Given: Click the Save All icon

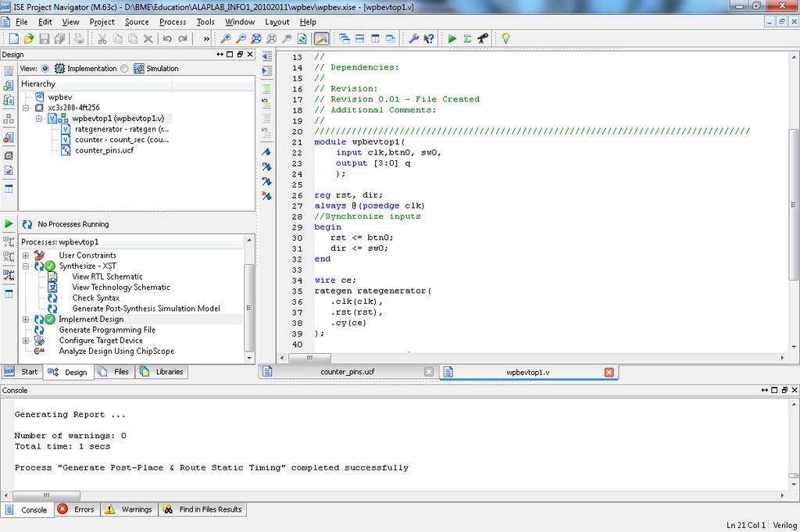Looking at the screenshot, I should tap(59, 39).
